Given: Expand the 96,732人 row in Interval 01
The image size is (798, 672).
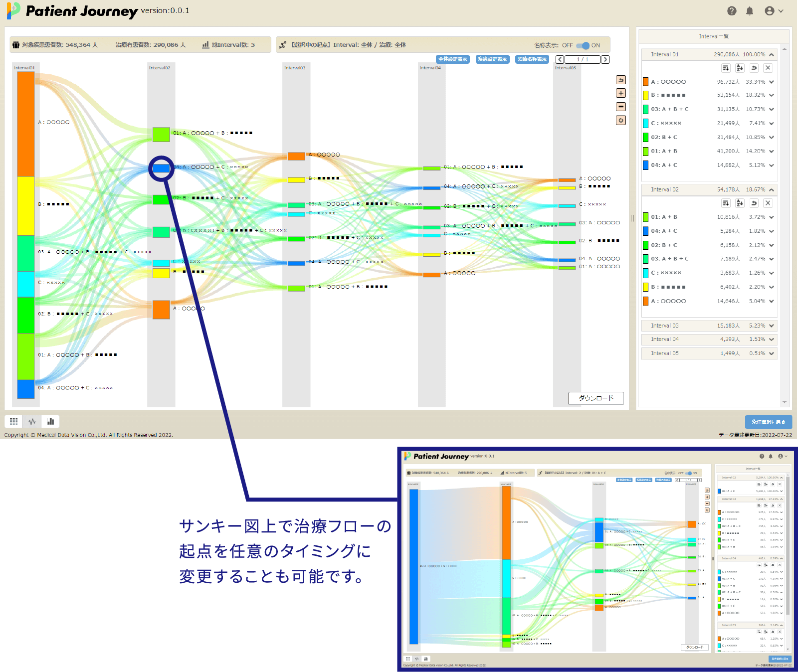Looking at the screenshot, I should 772,82.
